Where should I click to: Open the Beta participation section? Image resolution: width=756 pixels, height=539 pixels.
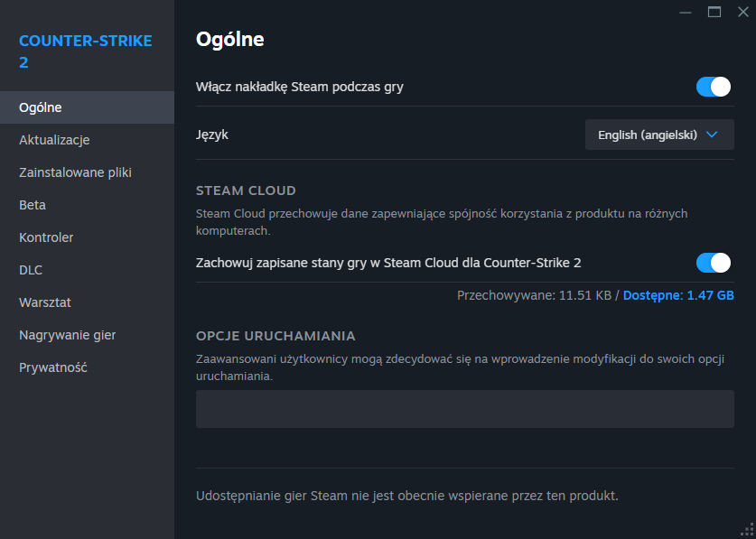[32, 205]
